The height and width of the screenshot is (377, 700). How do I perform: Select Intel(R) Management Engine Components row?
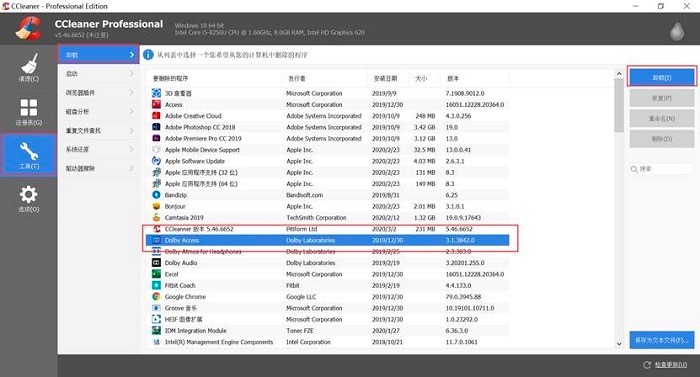328,342
